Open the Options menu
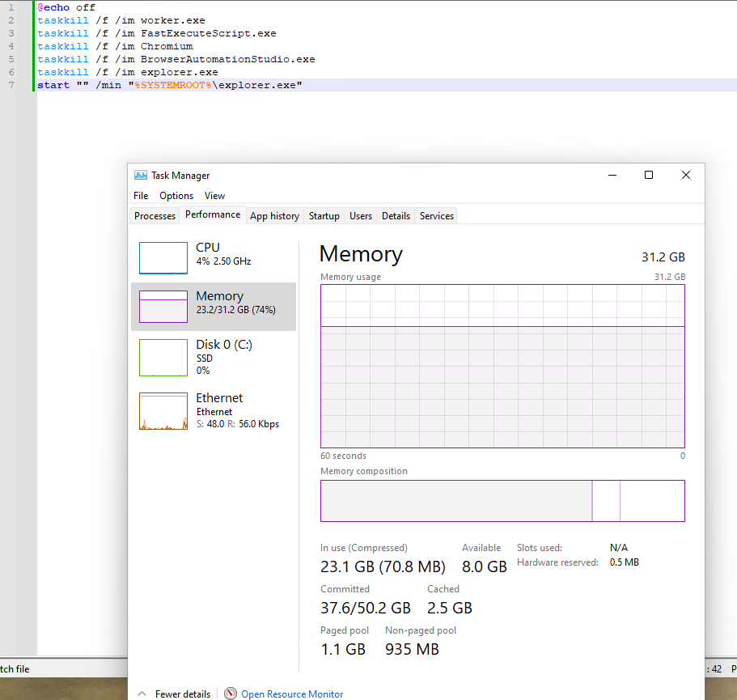This screenshot has width=737, height=700. (176, 196)
